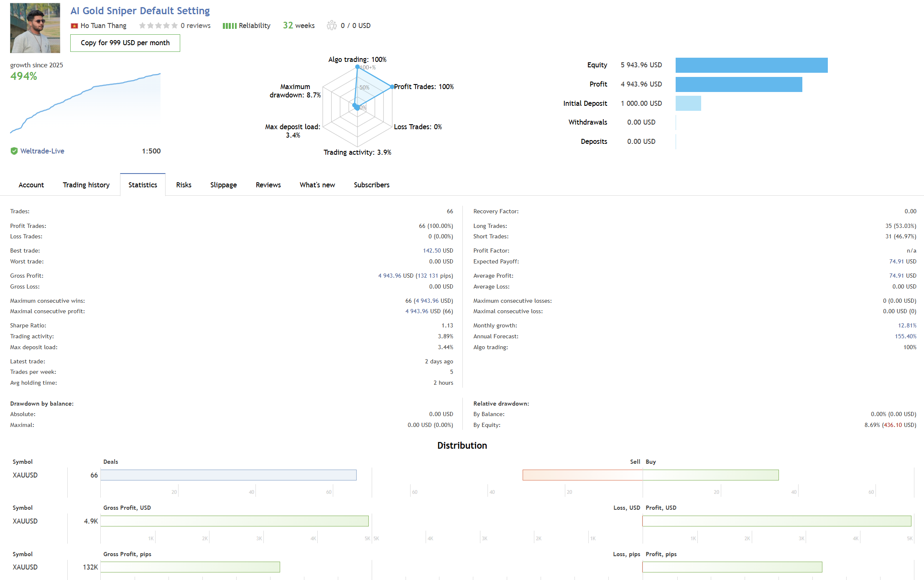The height and width of the screenshot is (580, 924).
Task: Click the green verified shield icon
Action: (x=14, y=151)
